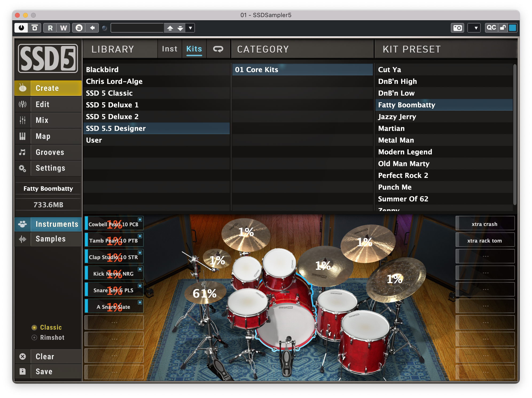The width and height of the screenshot is (532, 398).
Task: Load next preset with down arrow
Action: click(x=181, y=28)
